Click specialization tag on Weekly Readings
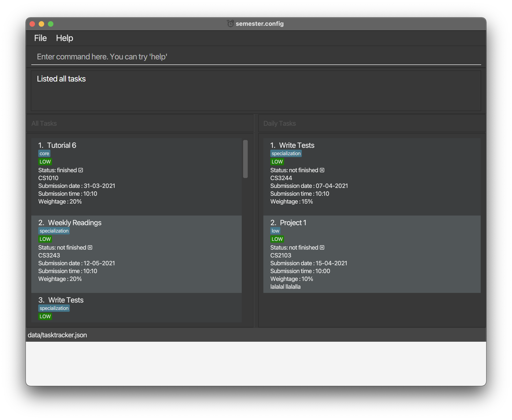This screenshot has height=420, width=512. [54, 231]
